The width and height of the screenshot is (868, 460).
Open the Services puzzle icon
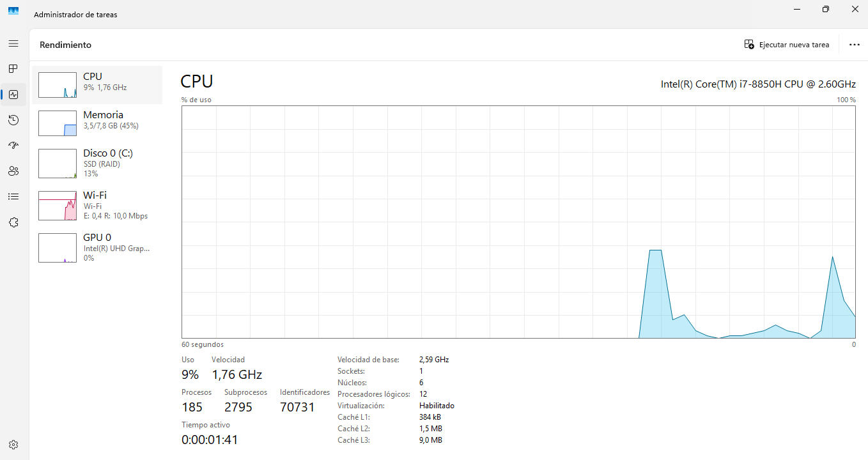click(x=13, y=222)
